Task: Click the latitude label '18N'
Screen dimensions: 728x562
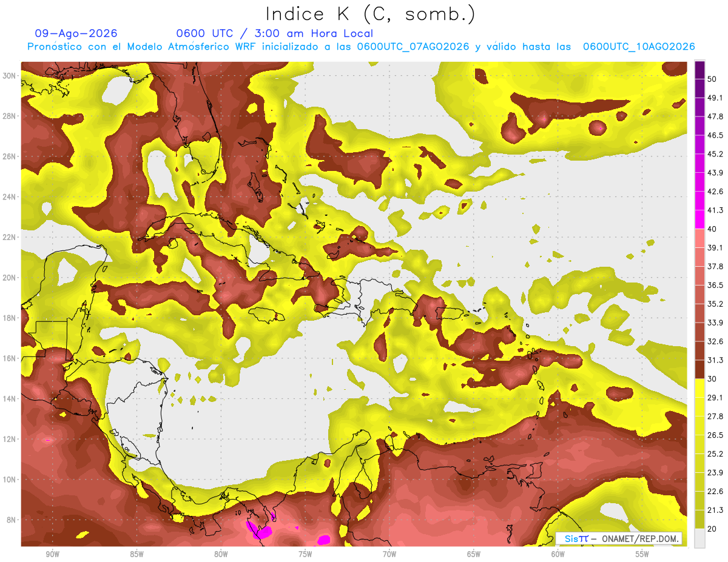Action: (x=10, y=318)
